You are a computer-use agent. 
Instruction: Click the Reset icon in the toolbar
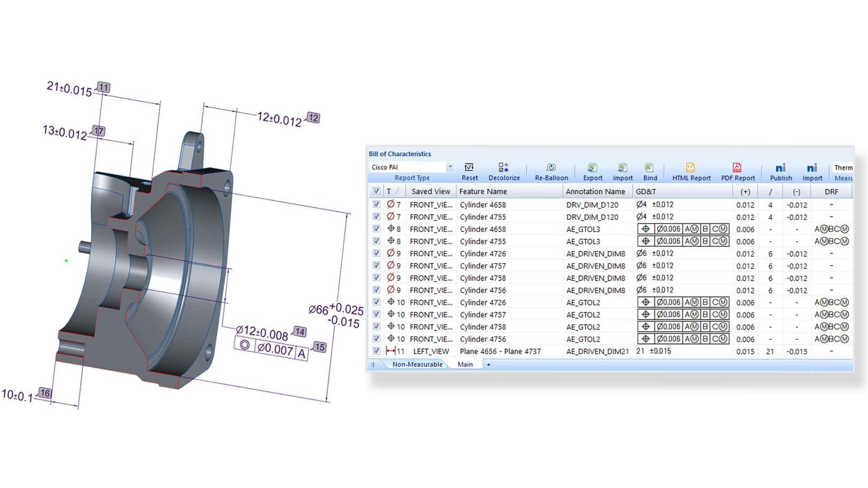pos(469,168)
